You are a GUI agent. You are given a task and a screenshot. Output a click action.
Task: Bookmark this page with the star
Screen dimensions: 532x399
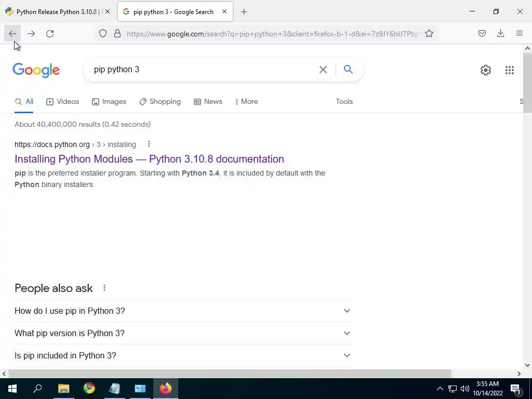429,33
